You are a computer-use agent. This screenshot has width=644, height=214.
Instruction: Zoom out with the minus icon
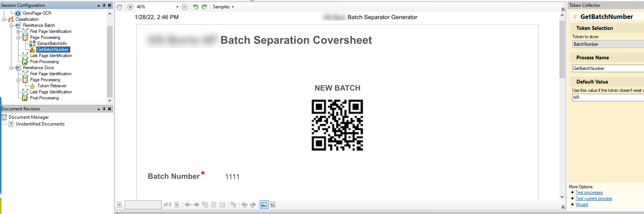(185, 7)
